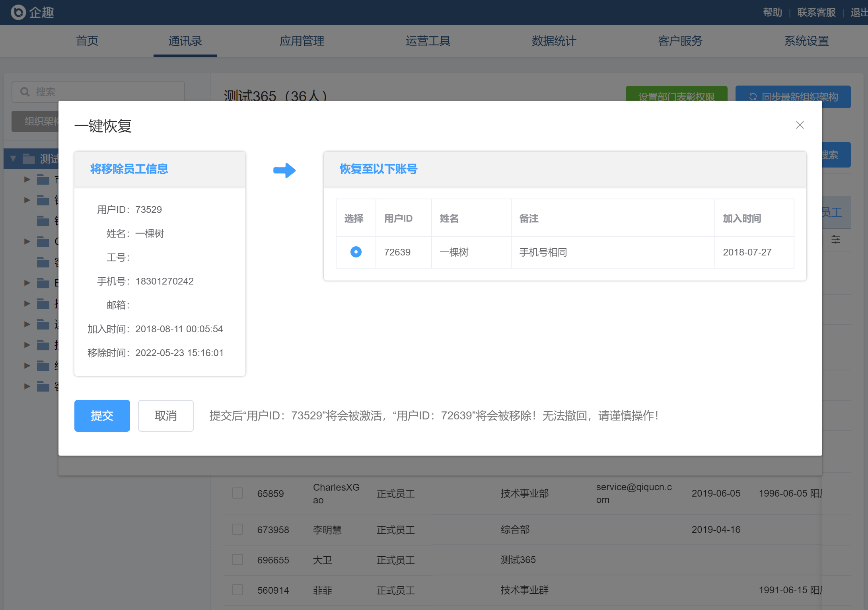Tick the checkbox for 李明慧 row
The width and height of the screenshot is (868, 610).
click(x=237, y=529)
